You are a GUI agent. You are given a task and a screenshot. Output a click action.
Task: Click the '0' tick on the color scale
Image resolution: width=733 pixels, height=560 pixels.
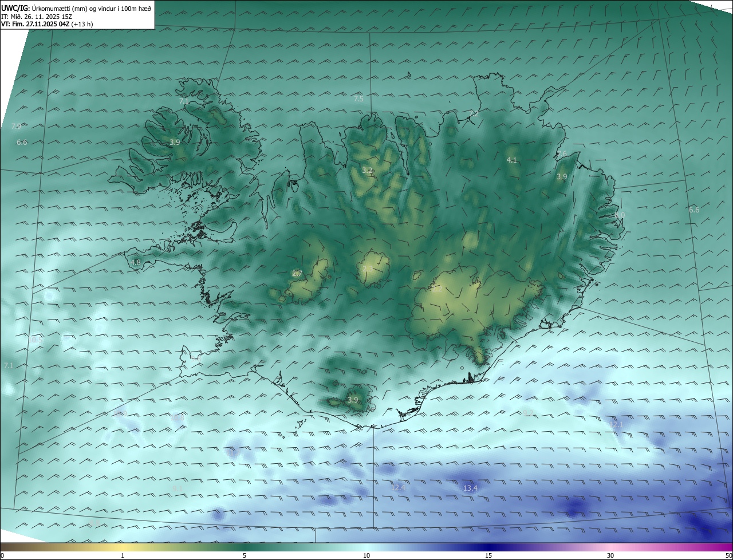(x=2, y=555)
